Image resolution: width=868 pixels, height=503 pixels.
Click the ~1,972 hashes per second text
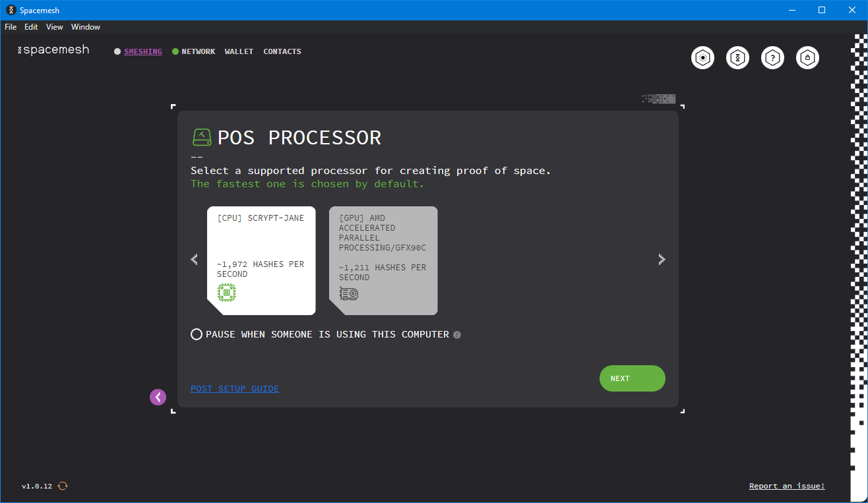(261, 269)
